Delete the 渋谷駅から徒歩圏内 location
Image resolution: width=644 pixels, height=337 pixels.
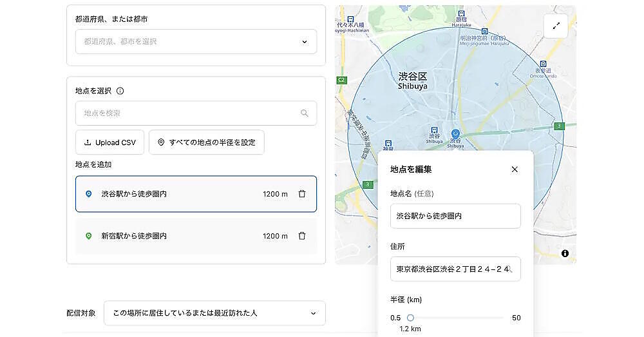coord(302,194)
